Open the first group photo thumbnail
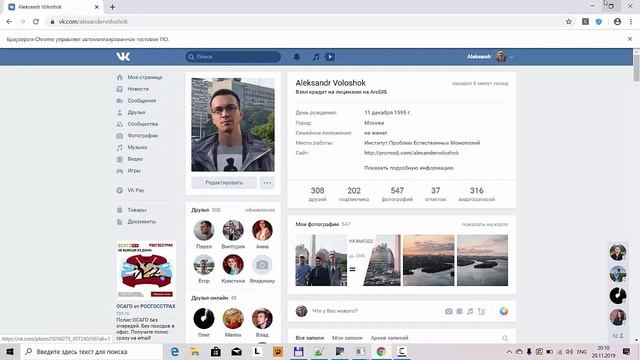Image resolution: width=640 pixels, height=360 pixels. [321, 260]
